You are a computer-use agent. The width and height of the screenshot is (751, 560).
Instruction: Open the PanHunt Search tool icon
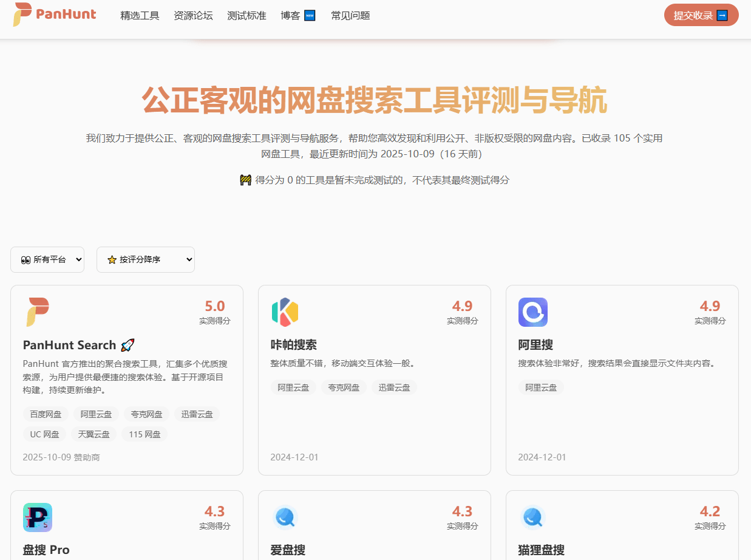(39, 312)
